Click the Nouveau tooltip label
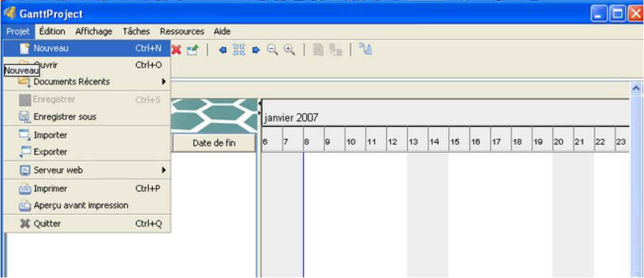 [22, 71]
